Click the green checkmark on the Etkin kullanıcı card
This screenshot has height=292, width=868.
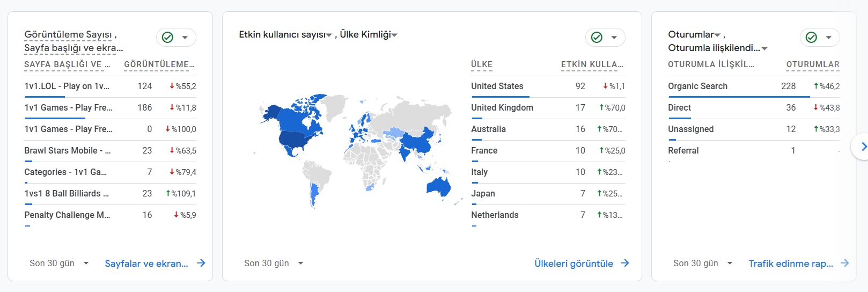pos(597,37)
